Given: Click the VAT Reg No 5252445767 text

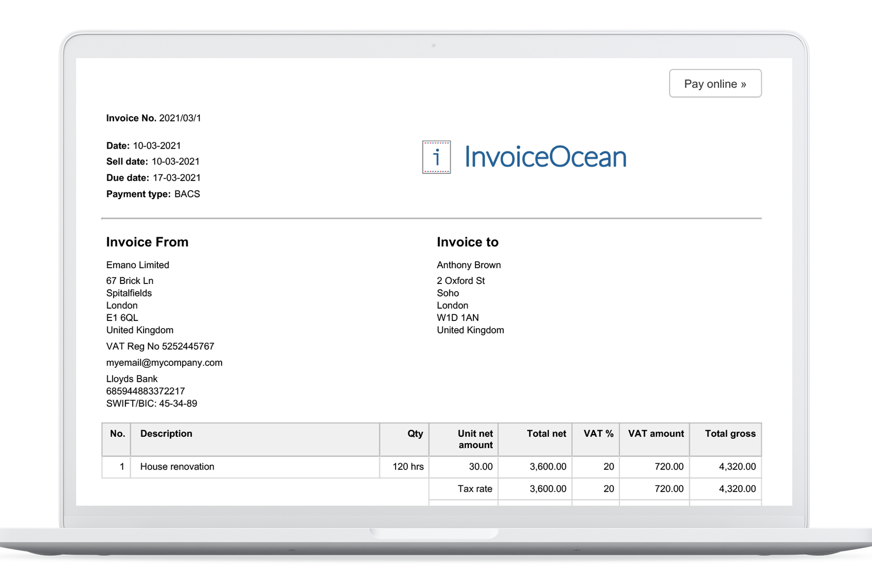Looking at the screenshot, I should coord(160,346).
